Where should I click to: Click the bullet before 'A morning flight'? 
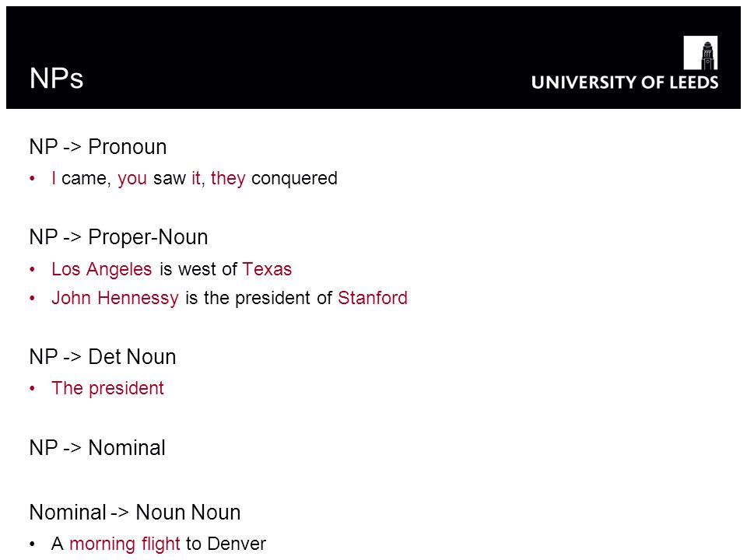point(32,544)
